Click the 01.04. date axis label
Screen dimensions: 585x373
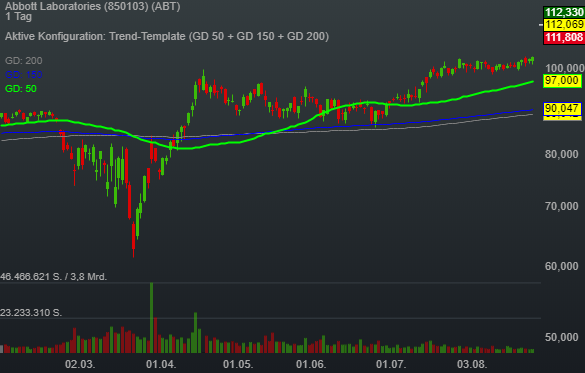(161, 364)
